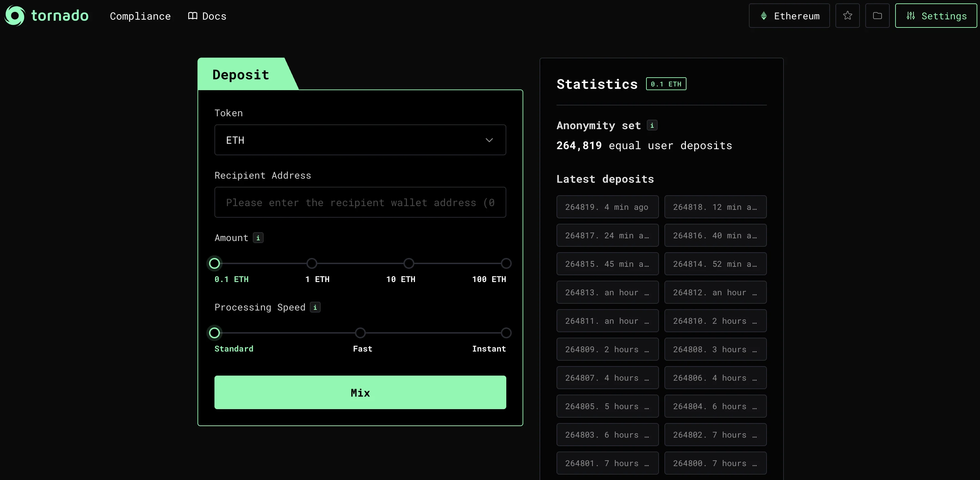Choose Fast processing speed point
This screenshot has width=980, height=480.
coord(360,333)
